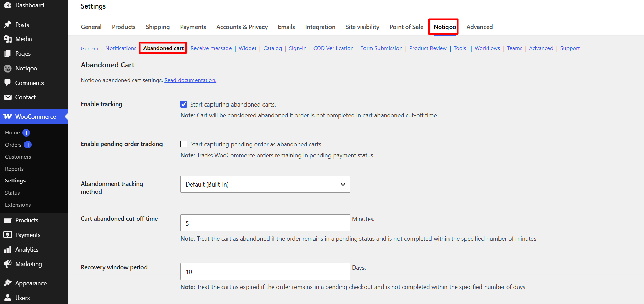Click the Notiqoo round sidebar icon
This screenshot has width=644, height=304.
point(7,68)
